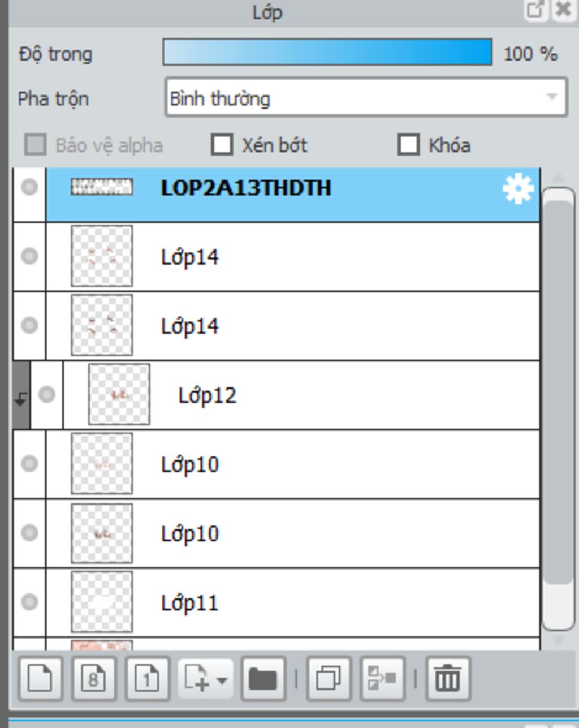Select the Lớp11 layer row
This screenshot has width=579, height=728.
pyautogui.click(x=293, y=602)
